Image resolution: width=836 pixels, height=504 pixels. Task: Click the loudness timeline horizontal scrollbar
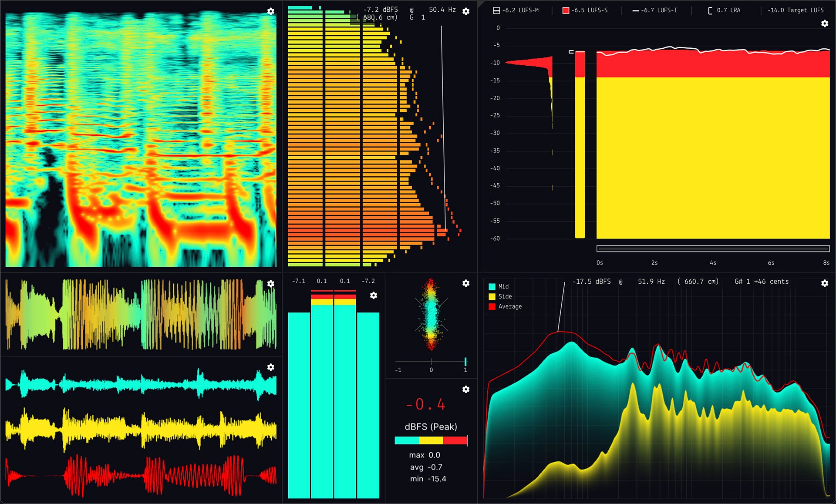click(713, 249)
